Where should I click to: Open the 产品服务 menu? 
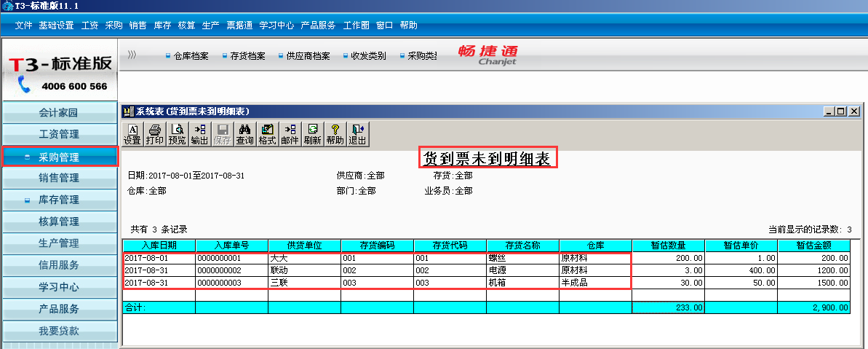click(x=318, y=25)
